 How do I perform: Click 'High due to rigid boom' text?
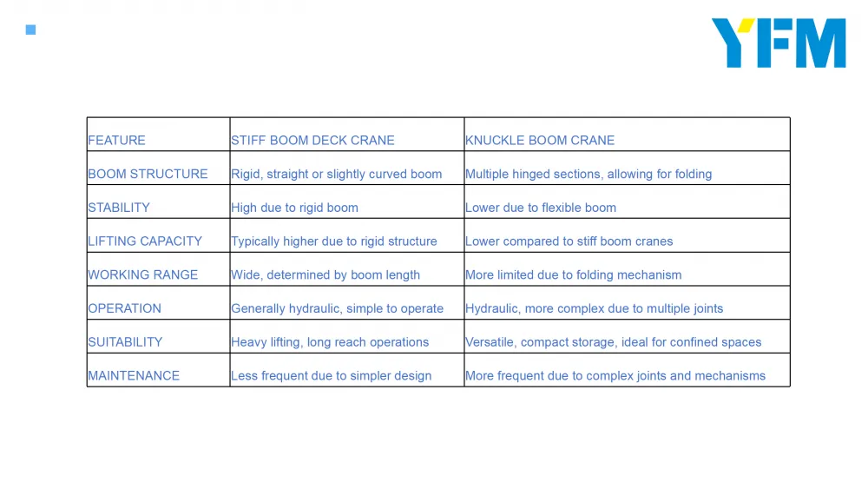tap(294, 208)
